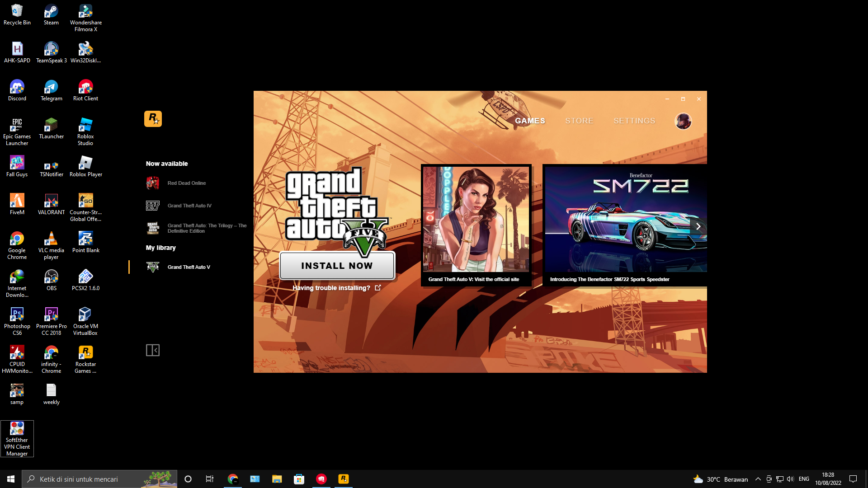This screenshot has width=868, height=488.
Task: Select the Roblox Studio desktop icon
Action: point(86,132)
